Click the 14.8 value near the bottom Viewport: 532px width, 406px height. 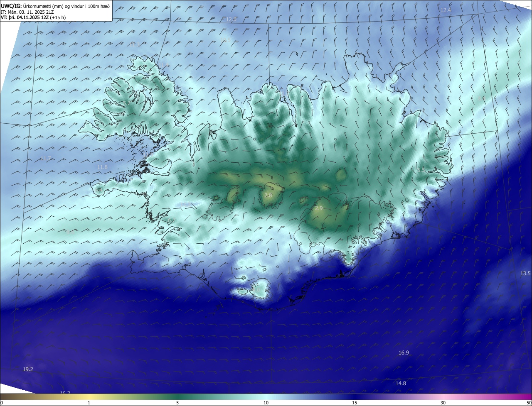pos(401,383)
